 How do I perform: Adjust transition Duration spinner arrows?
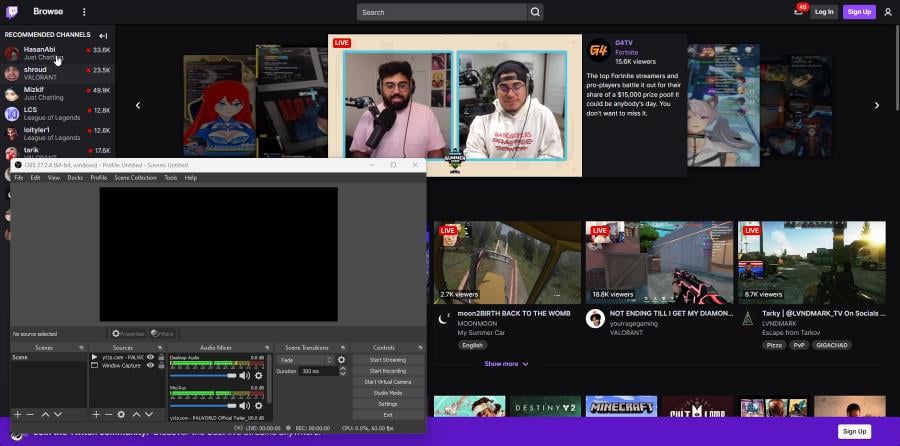[x=343, y=371]
